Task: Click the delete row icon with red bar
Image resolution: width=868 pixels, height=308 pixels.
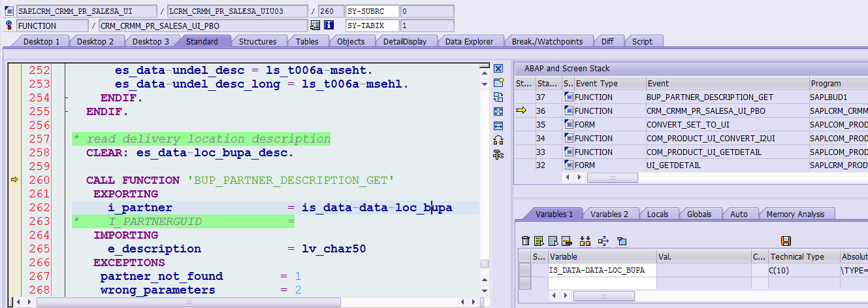Action: (x=566, y=241)
